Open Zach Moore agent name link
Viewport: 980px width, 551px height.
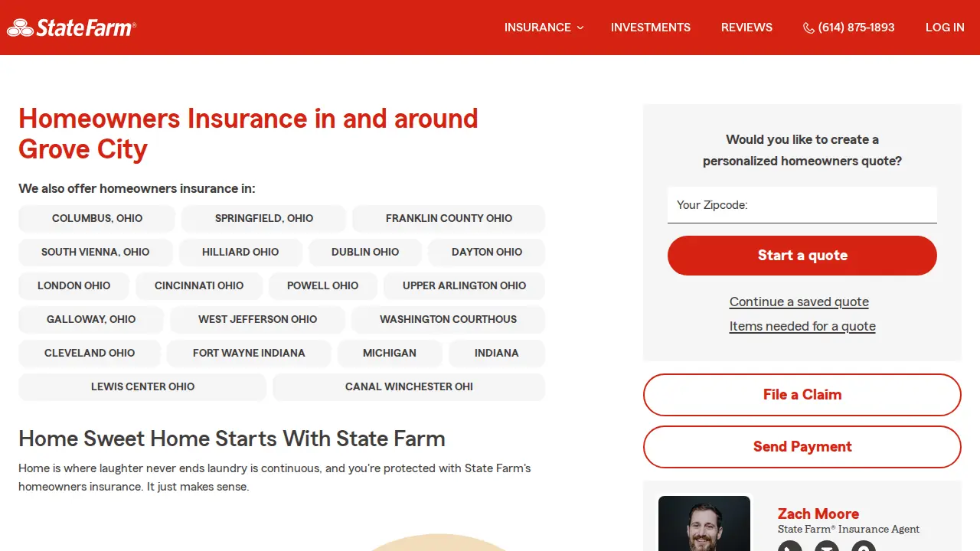(818, 514)
